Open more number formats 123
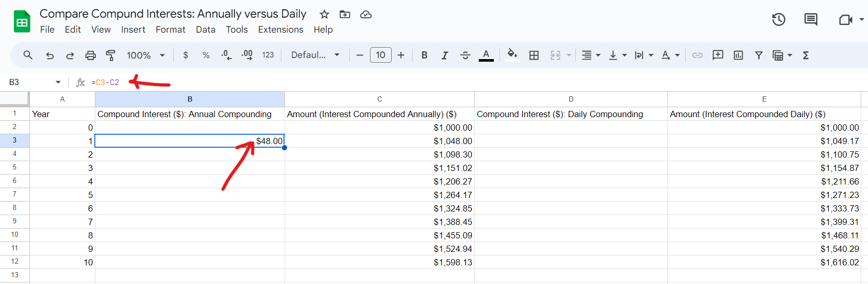868x284 pixels. point(268,55)
